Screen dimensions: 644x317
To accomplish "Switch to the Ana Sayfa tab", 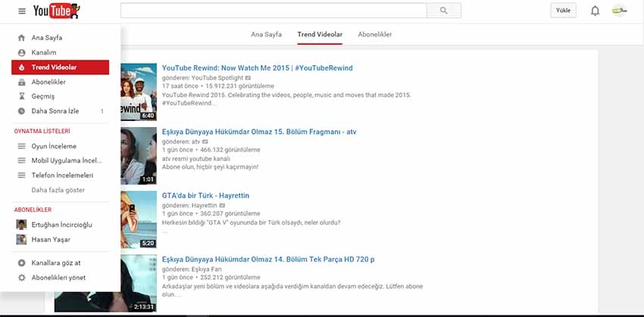I will (266, 35).
